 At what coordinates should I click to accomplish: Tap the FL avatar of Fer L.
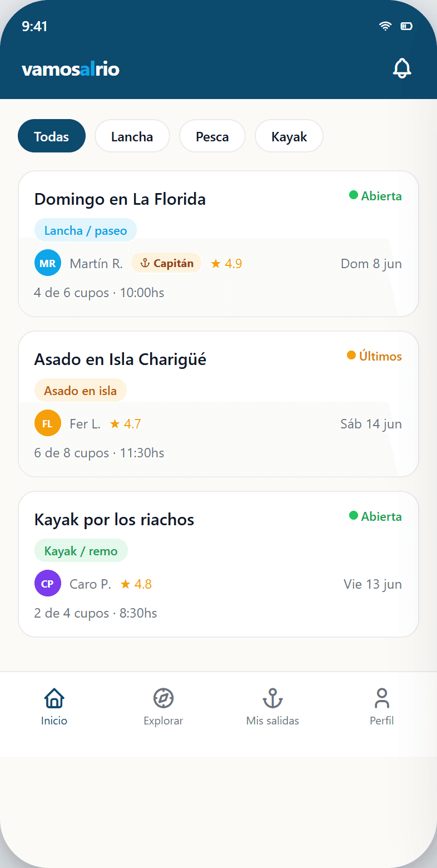click(48, 423)
